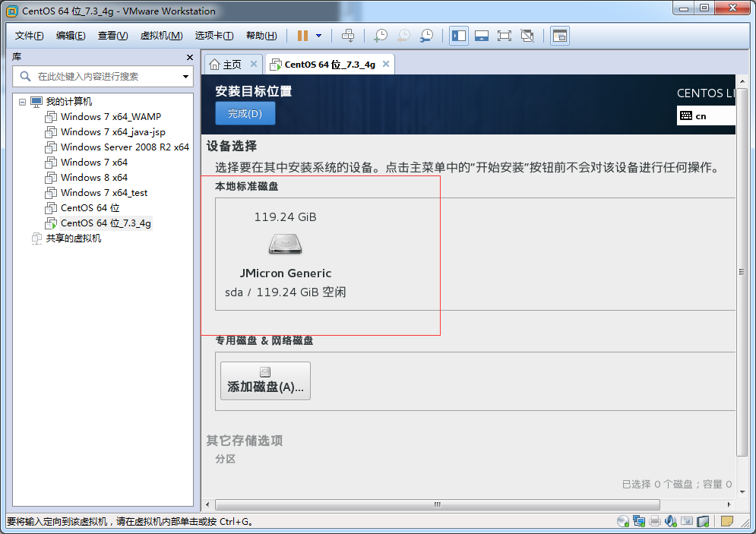The height and width of the screenshot is (534, 756).
Task: Select Windows 7 x64_WAMP virtual machine
Action: coord(111,117)
